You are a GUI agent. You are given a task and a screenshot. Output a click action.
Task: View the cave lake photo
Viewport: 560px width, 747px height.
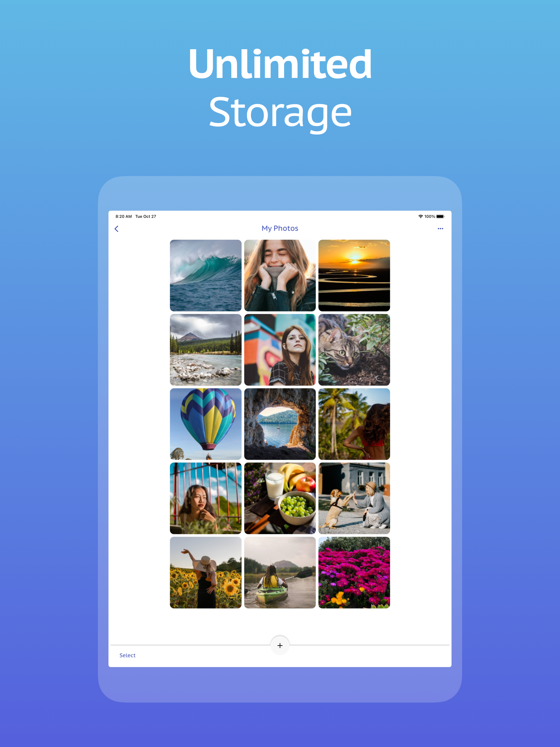(280, 424)
